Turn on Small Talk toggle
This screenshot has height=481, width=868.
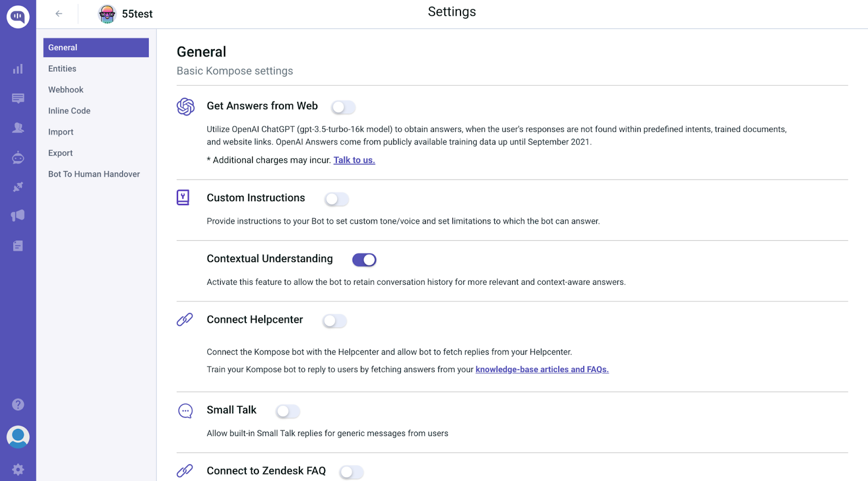coord(288,412)
